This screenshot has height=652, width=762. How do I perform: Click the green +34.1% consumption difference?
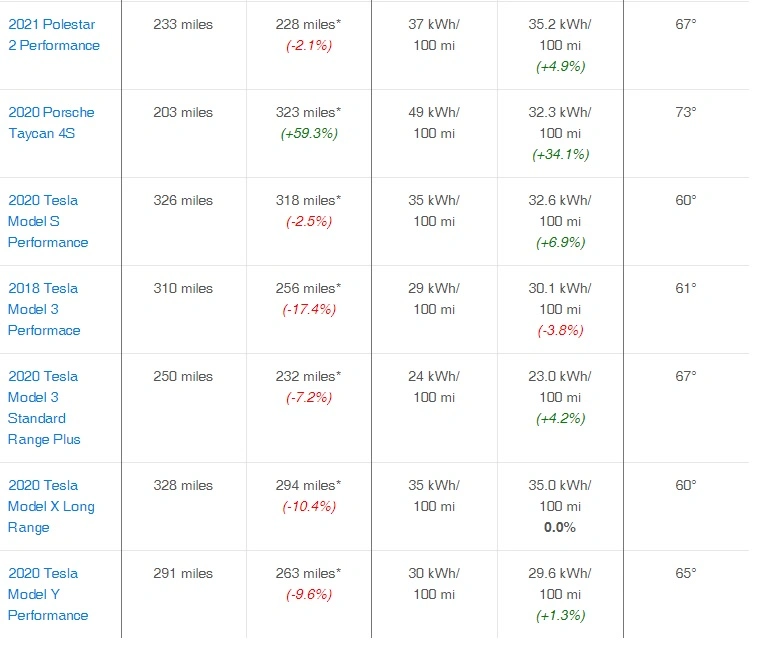point(561,154)
